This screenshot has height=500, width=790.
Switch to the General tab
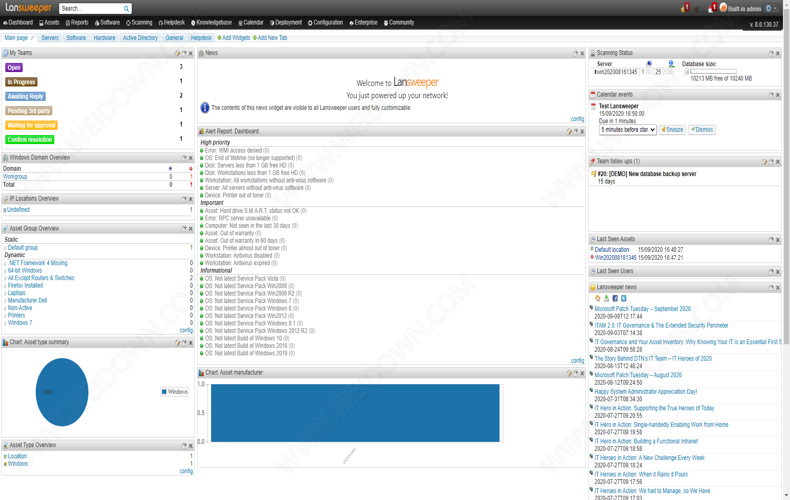tap(174, 38)
